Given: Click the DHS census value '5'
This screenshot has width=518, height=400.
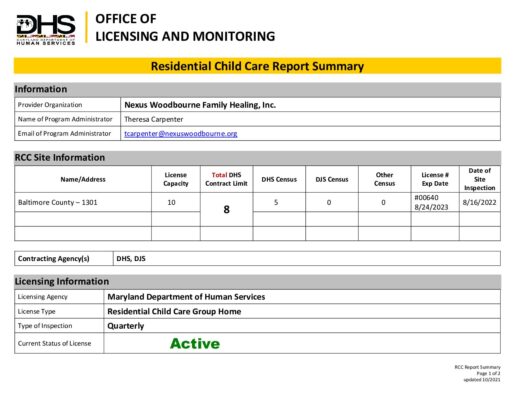Looking at the screenshot, I should pyautogui.click(x=276, y=202).
